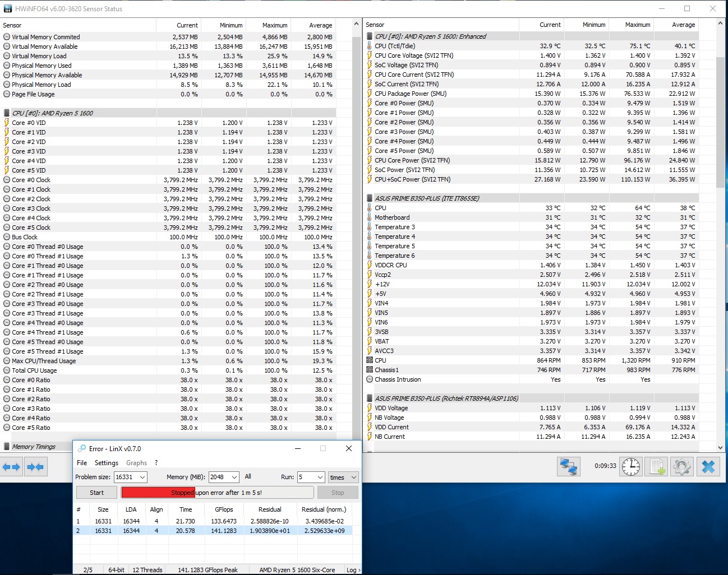Click the scroll down arrow below NB Current list
Image resolution: width=728 pixels, height=575 pixels.
pos(720,447)
